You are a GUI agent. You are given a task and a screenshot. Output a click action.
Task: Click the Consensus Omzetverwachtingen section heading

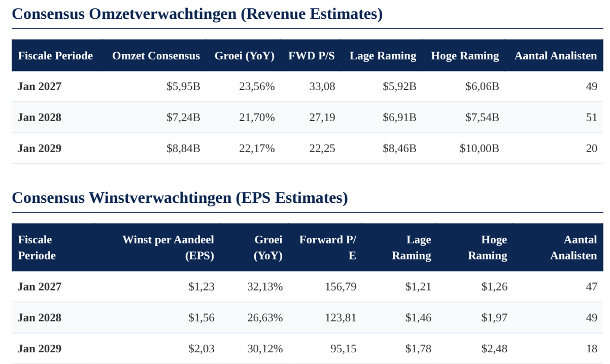point(197,14)
